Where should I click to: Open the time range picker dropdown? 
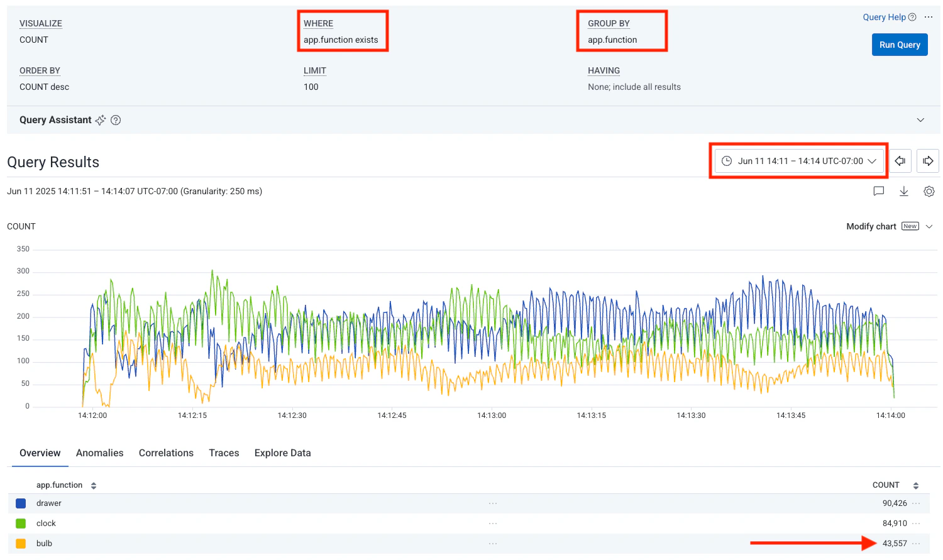(798, 161)
